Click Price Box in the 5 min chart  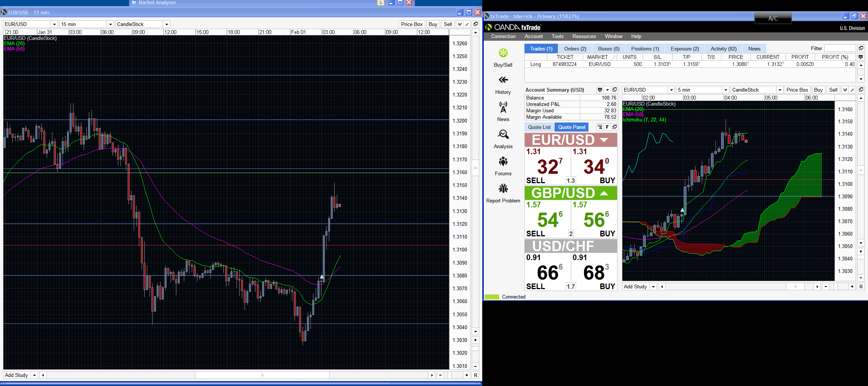(x=797, y=90)
